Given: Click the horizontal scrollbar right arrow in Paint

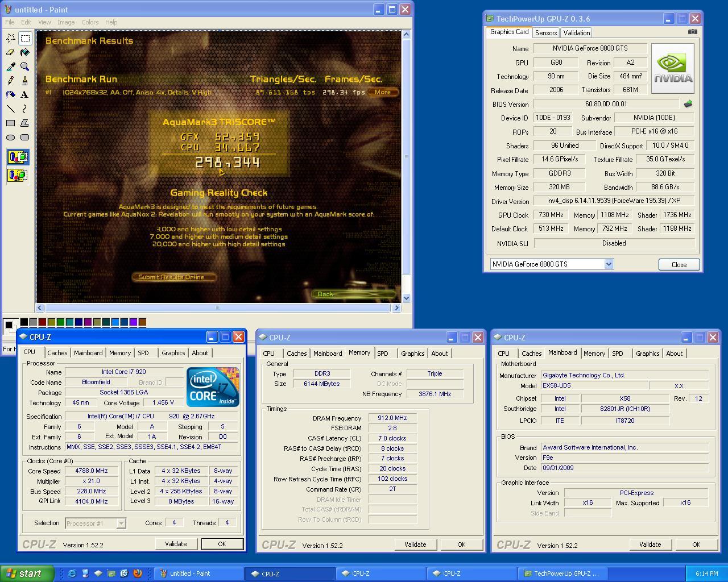Looking at the screenshot, I should tap(396, 307).
